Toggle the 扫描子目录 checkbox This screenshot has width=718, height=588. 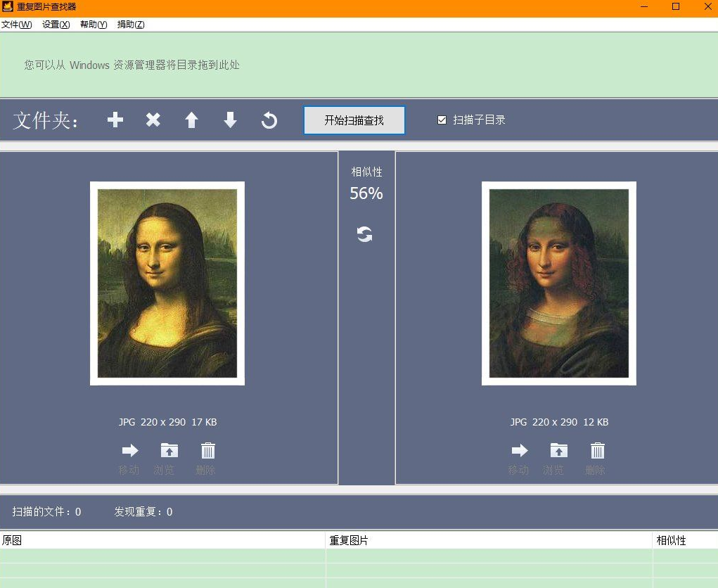coord(442,120)
